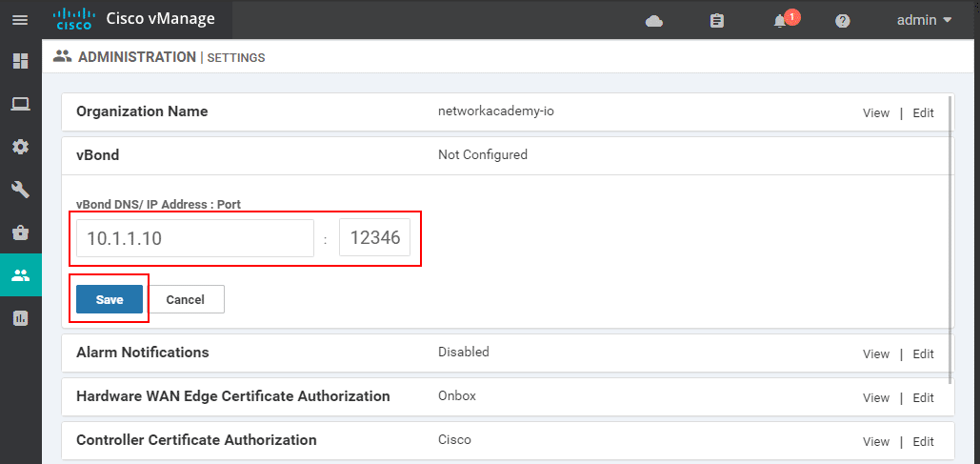Focus the vBond IP address field
The height and width of the screenshot is (464, 980).
tap(195, 237)
